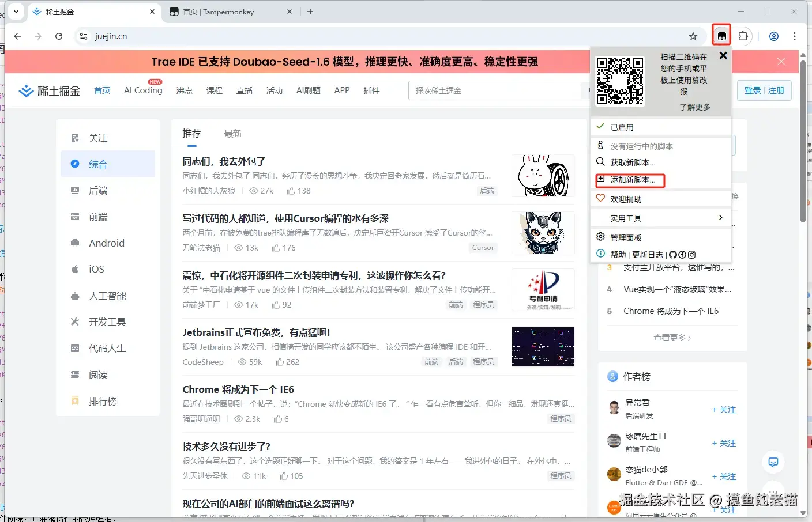812x522 pixels.
Task: Select 代码人生 category in sidebar
Action: pos(108,349)
